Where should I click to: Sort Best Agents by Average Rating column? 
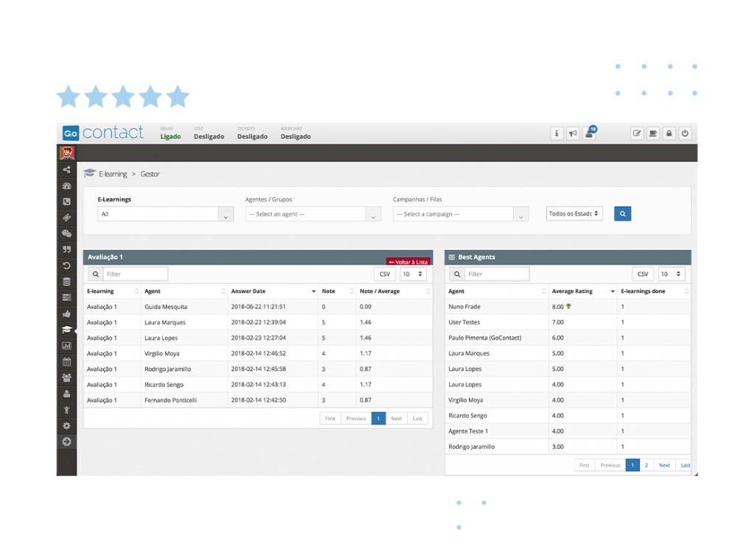(x=583, y=291)
